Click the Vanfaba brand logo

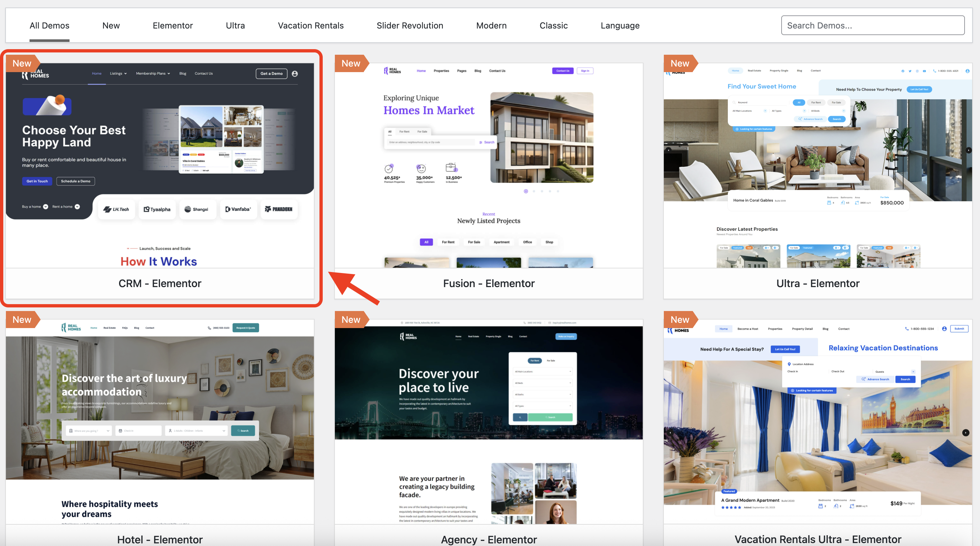(x=238, y=209)
